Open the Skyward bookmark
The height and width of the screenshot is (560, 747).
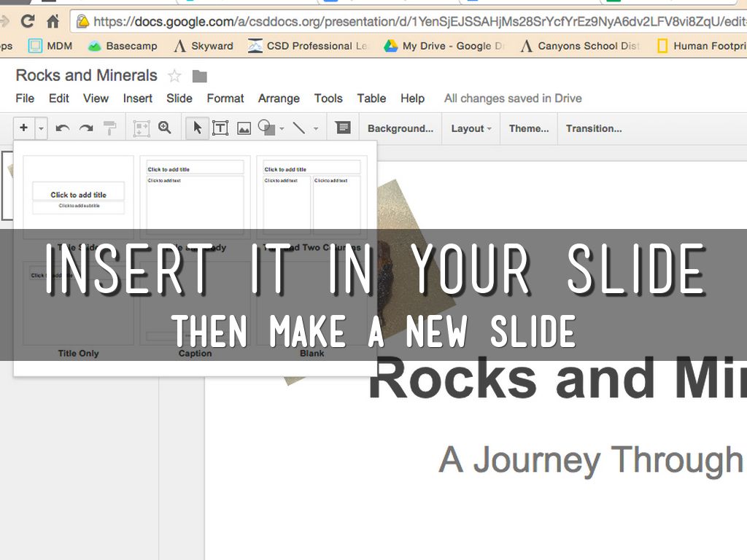[204, 46]
